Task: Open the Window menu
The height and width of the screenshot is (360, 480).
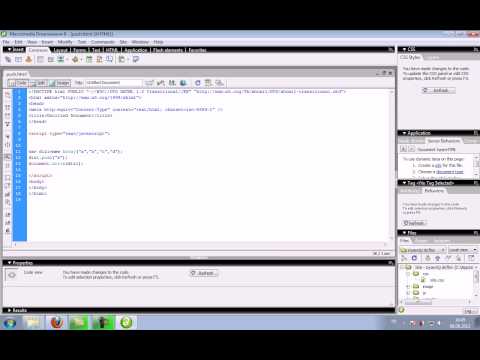Action: pyautogui.click(x=140, y=42)
